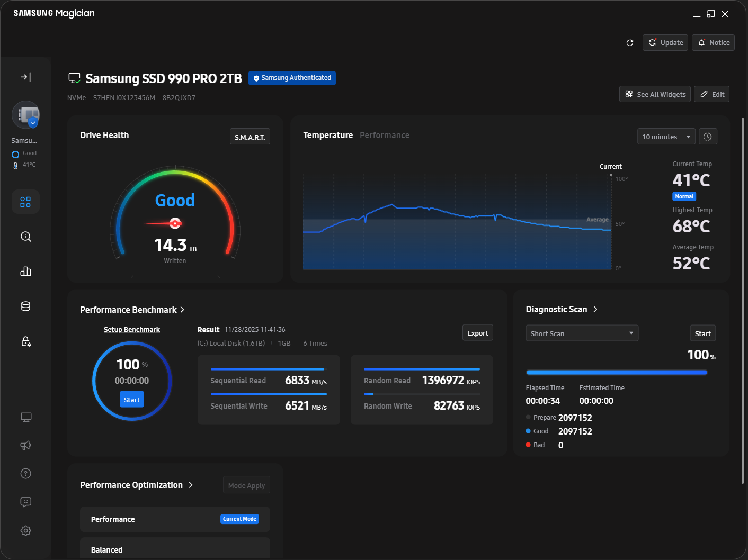This screenshot has width=748, height=560.
Task: Click the announcements megaphone icon
Action: pos(25,445)
